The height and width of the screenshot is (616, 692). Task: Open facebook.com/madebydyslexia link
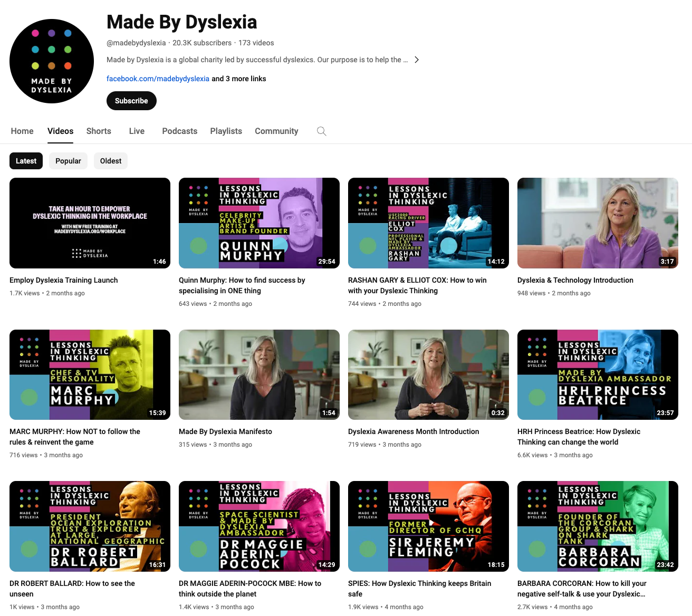158,79
